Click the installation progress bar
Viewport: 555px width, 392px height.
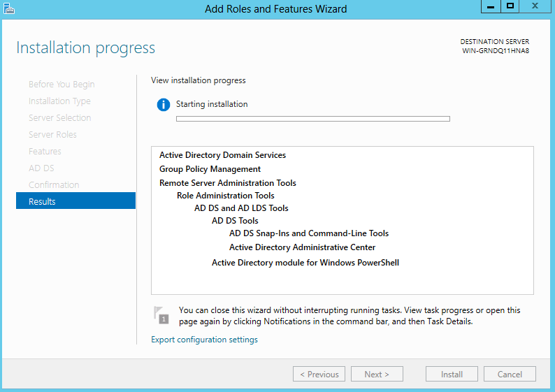click(x=312, y=119)
